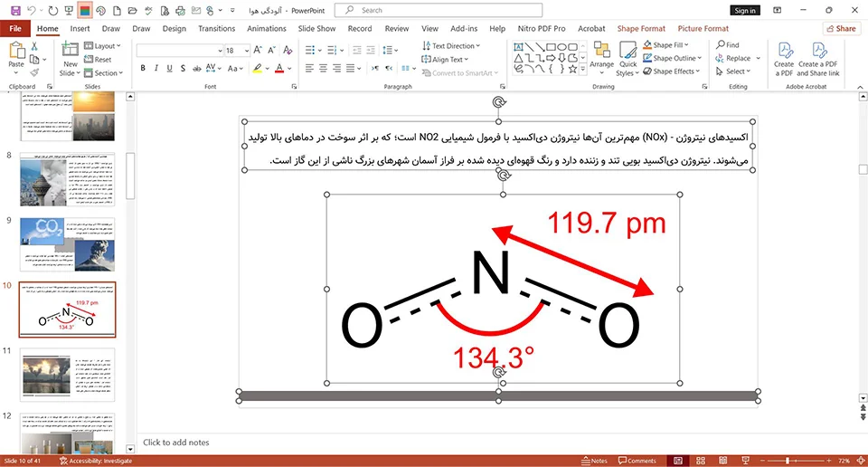868x467 pixels.
Task: Open the File menu
Action: [15, 28]
